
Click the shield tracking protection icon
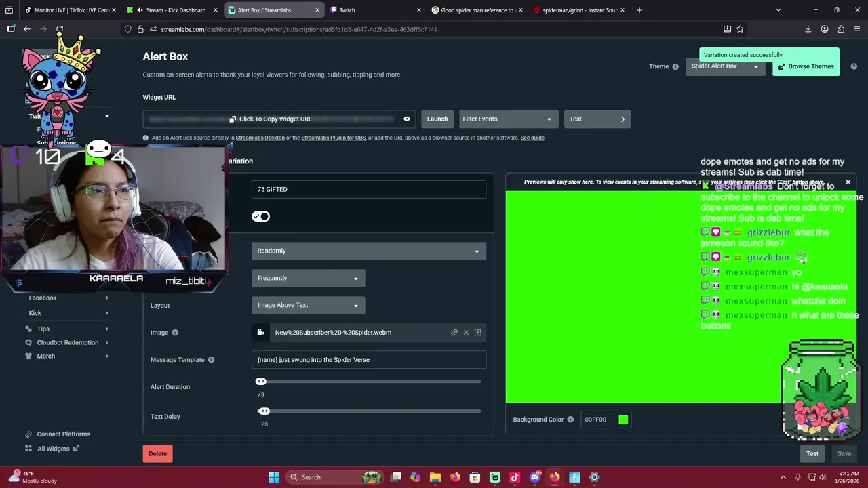click(127, 29)
